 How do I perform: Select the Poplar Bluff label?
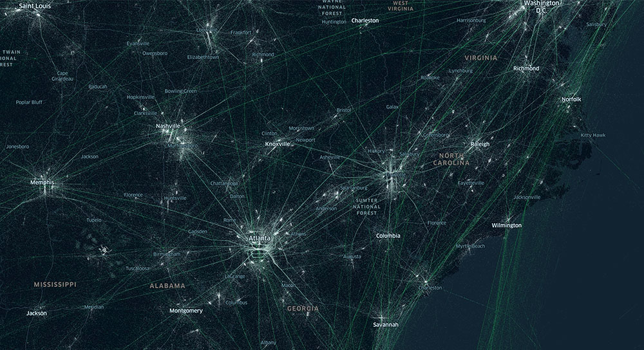coord(29,102)
